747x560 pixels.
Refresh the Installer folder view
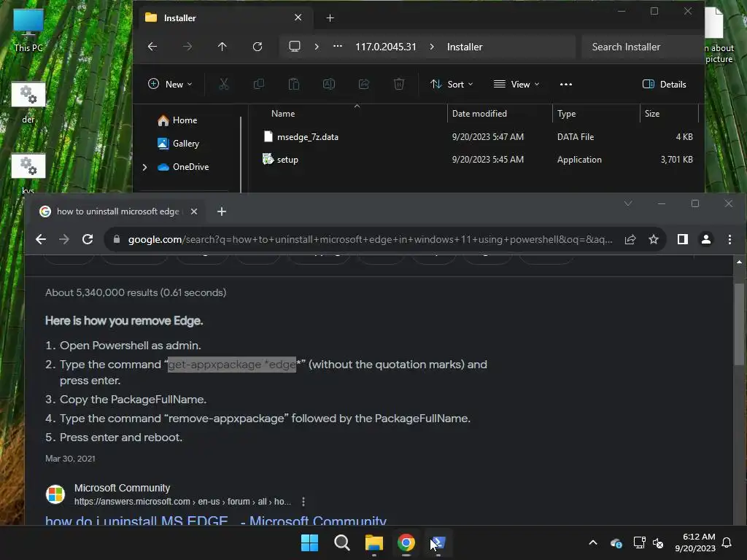point(258,47)
